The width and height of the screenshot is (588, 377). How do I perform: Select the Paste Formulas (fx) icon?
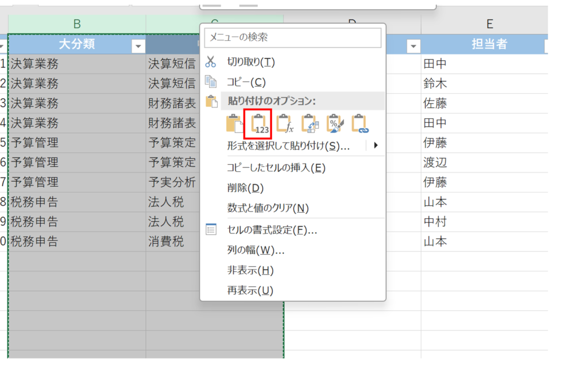click(x=284, y=124)
